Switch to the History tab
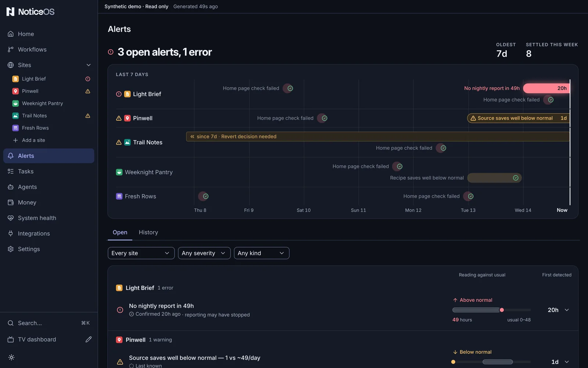Viewport: 588px width, 368px height. click(148, 232)
